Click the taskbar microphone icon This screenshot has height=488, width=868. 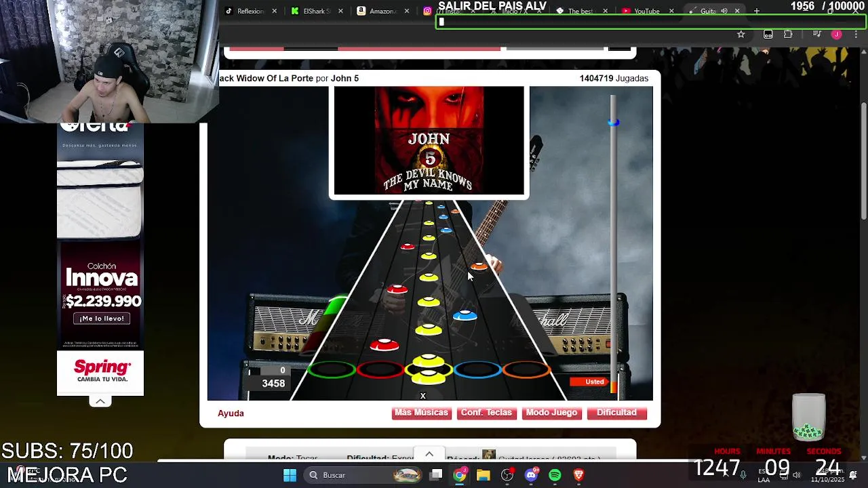click(x=743, y=474)
